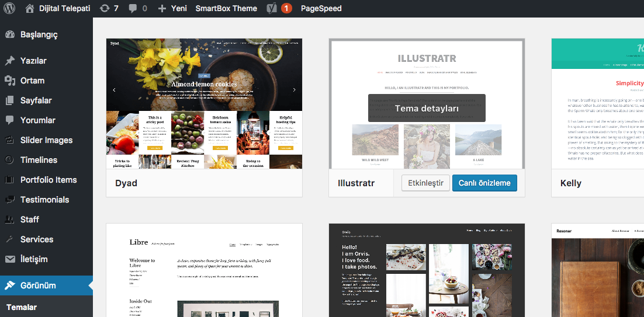Click Etkinleştir to activate Illustratr
Screen dimensions: 644x317
(x=425, y=183)
